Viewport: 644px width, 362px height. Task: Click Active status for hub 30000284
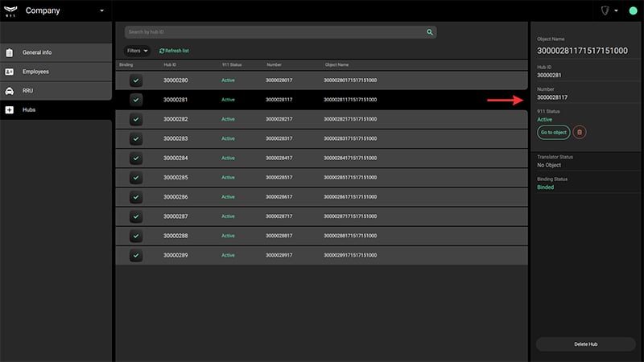[x=228, y=158]
